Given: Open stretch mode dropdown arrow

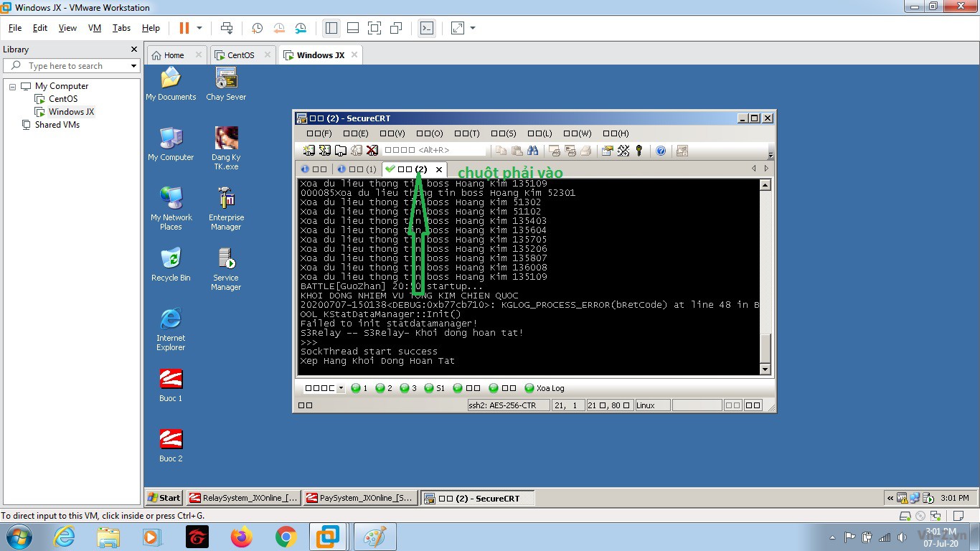Looking at the screenshot, I should tap(473, 28).
